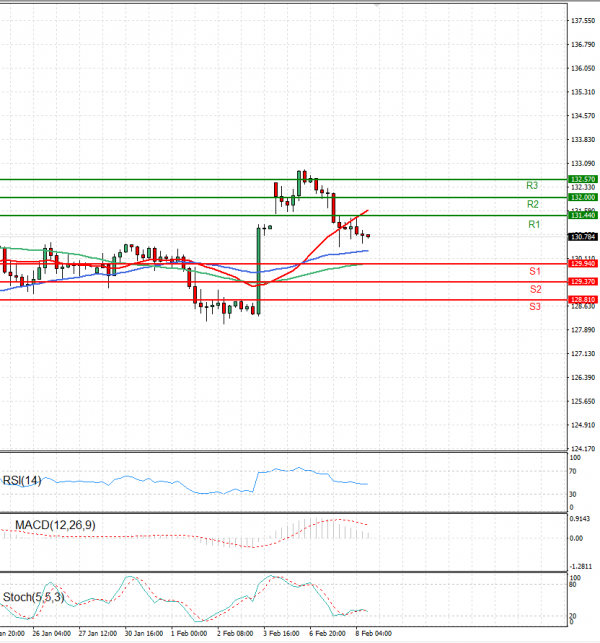Click the MACD(12,26,9) indicator label

(55, 525)
